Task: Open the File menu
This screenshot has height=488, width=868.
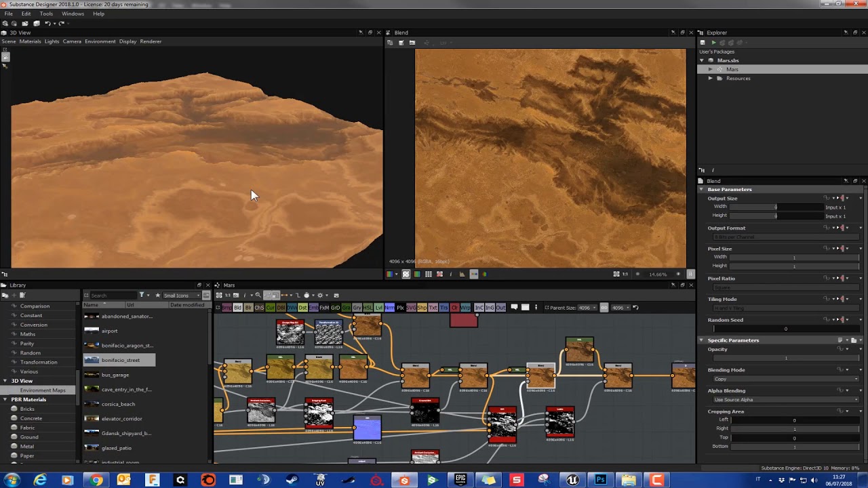Action: [x=8, y=14]
